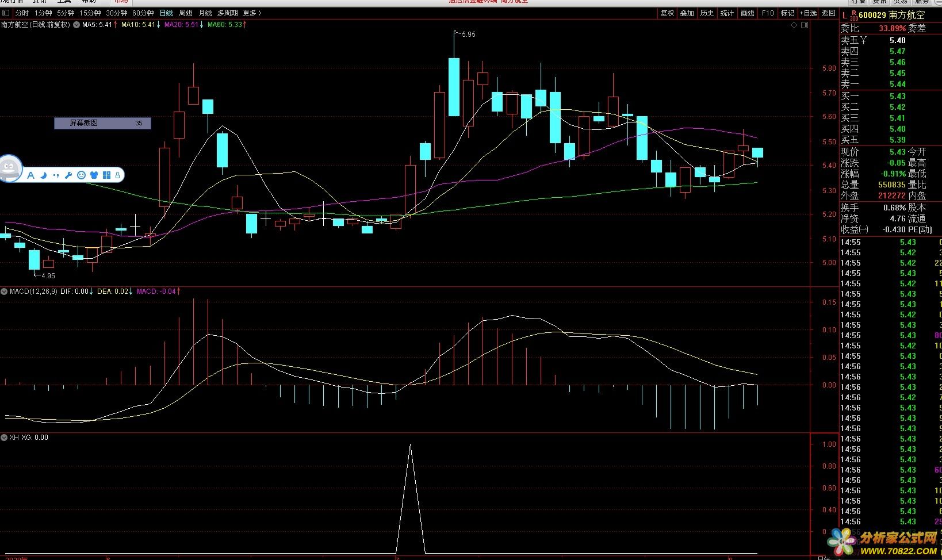Screen dimensions: 942x560
Task: Select the 日线 daily period
Action: click(x=166, y=13)
